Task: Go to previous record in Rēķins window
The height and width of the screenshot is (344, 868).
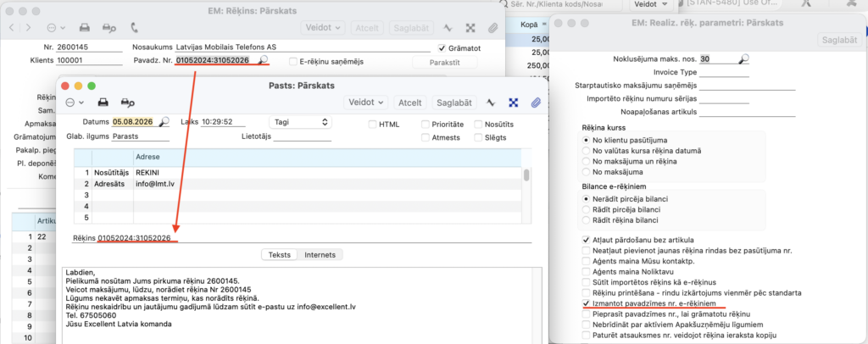Action: 12,27
